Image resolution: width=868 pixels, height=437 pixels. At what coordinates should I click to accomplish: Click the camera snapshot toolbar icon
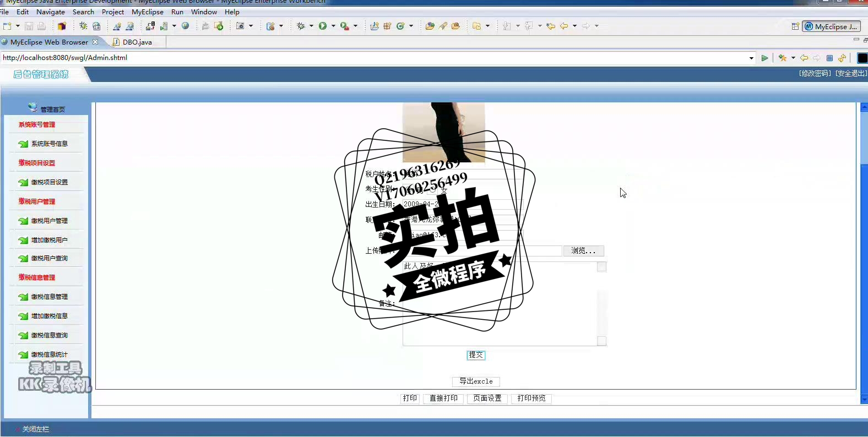point(240,26)
